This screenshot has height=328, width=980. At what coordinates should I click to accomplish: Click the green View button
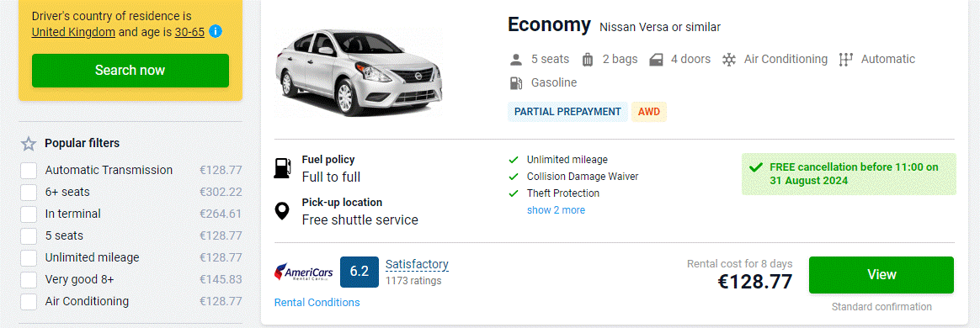(x=881, y=275)
